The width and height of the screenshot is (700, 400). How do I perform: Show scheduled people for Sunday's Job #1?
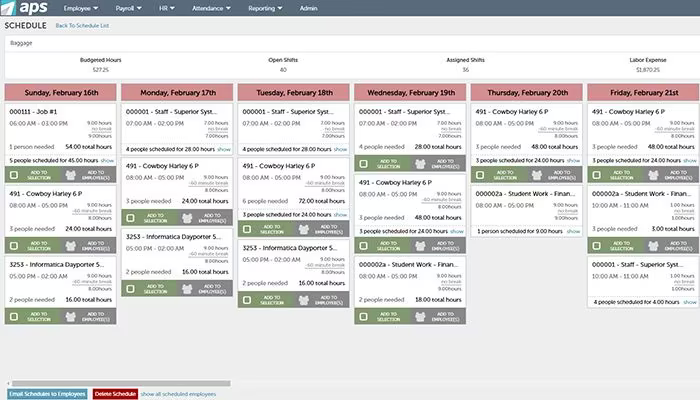tap(107, 160)
